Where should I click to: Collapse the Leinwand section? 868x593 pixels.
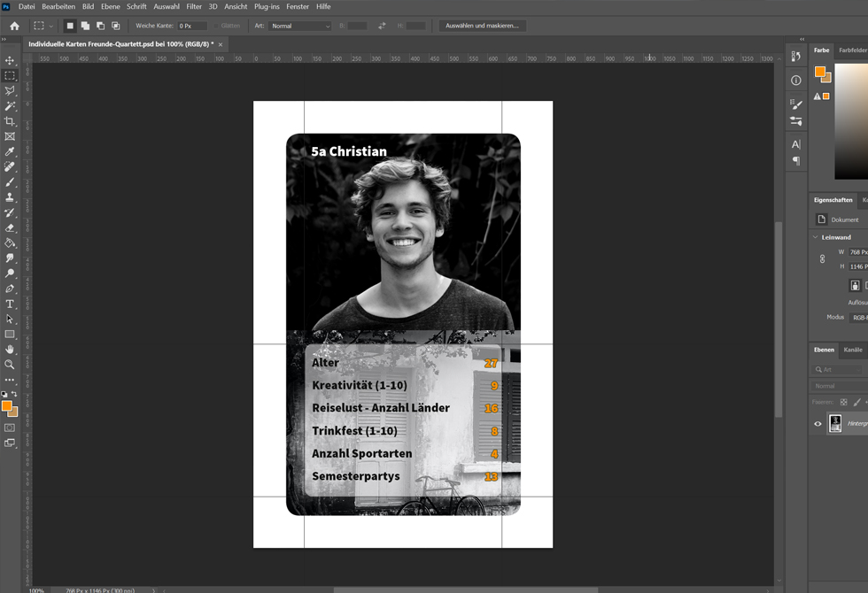816,237
